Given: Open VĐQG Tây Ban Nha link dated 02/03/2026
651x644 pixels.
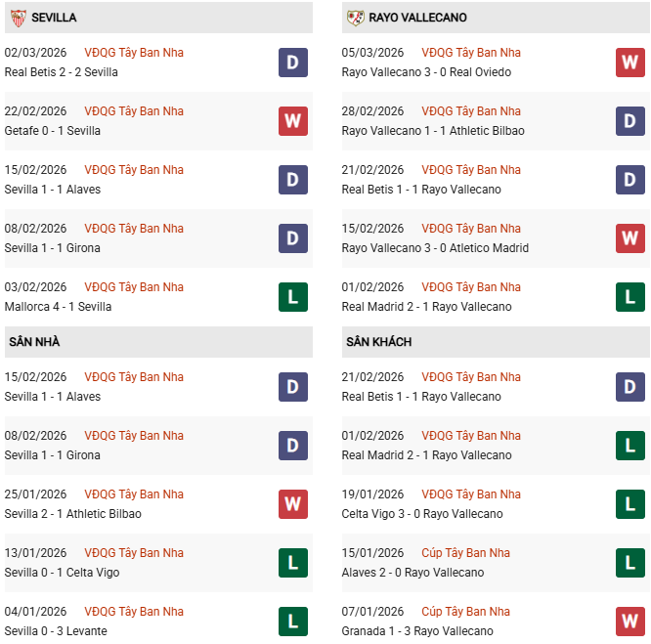Looking at the screenshot, I should pyautogui.click(x=134, y=53).
